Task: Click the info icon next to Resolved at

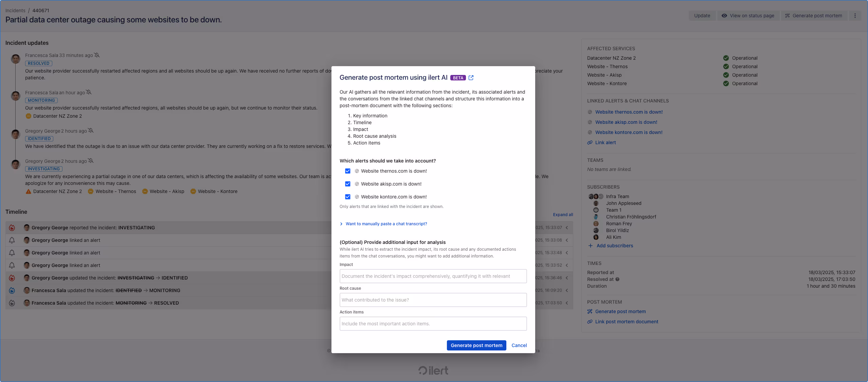Action: pyautogui.click(x=617, y=279)
